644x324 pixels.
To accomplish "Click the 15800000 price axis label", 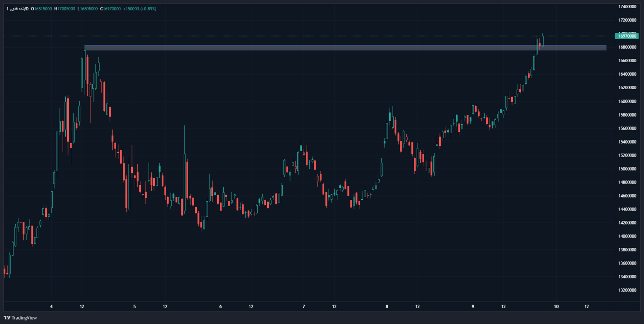I will coord(627,115).
